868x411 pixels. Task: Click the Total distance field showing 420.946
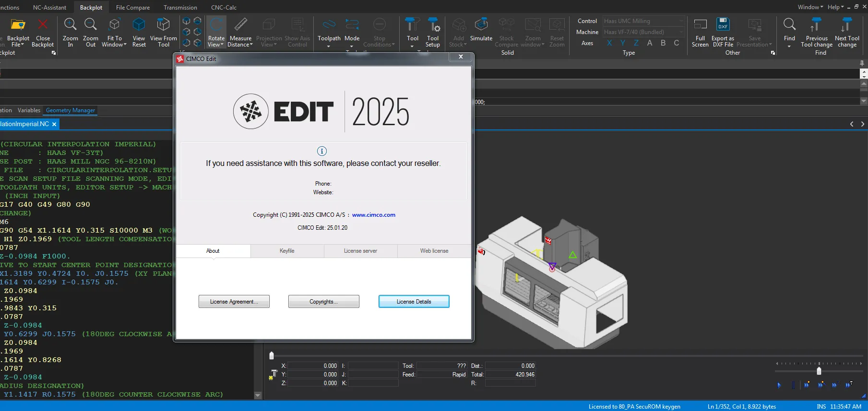[x=510, y=375]
